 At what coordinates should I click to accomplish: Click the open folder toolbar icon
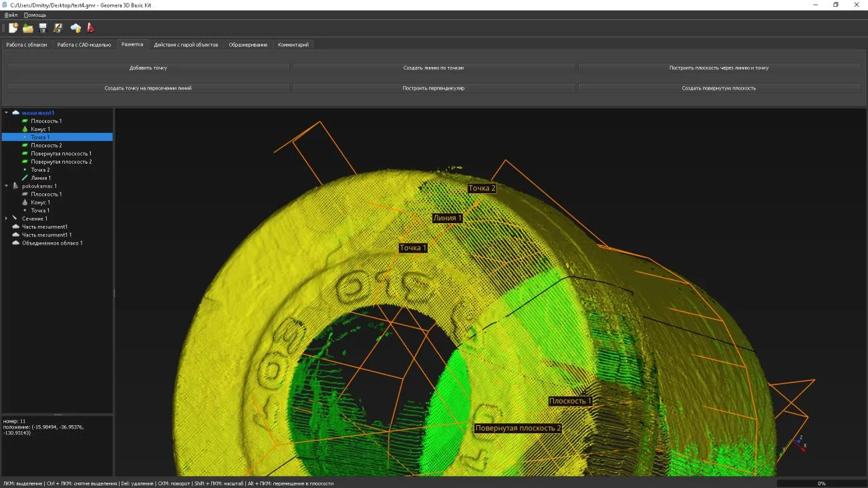pos(28,28)
